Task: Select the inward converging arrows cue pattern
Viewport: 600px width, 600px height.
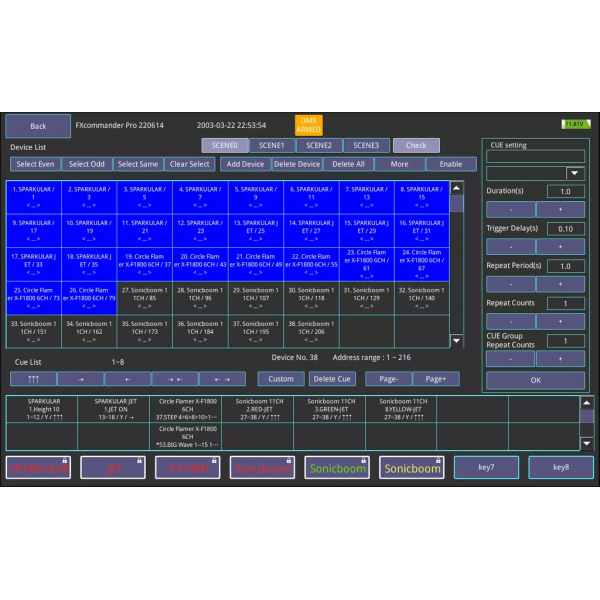Action: (x=175, y=379)
